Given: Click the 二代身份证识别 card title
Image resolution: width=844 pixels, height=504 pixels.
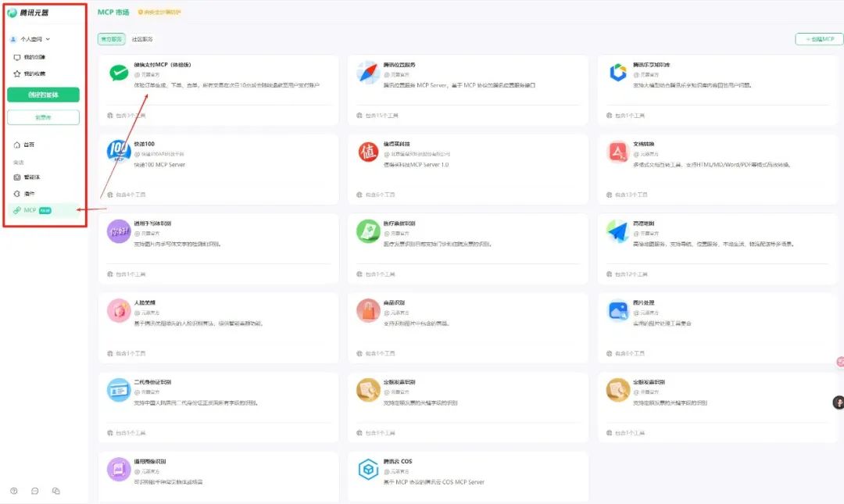Looking at the screenshot, I should (x=153, y=382).
